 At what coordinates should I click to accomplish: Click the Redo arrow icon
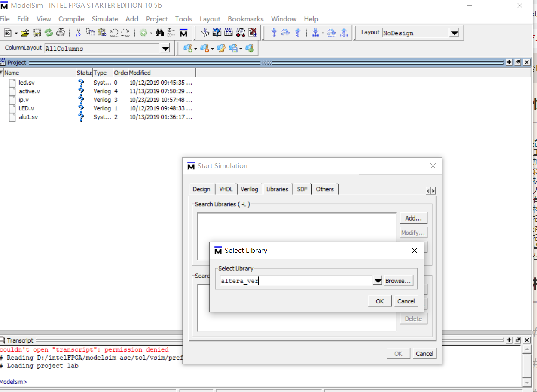click(x=125, y=33)
